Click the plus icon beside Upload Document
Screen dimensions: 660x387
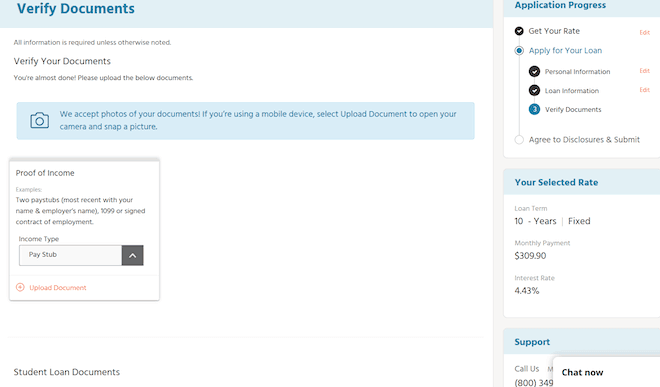[x=20, y=287]
